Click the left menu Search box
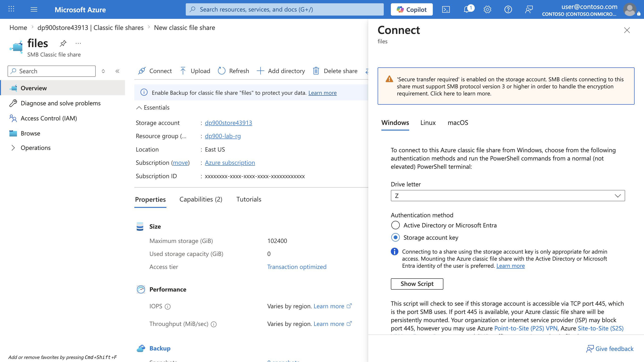644x362 pixels. click(51, 71)
